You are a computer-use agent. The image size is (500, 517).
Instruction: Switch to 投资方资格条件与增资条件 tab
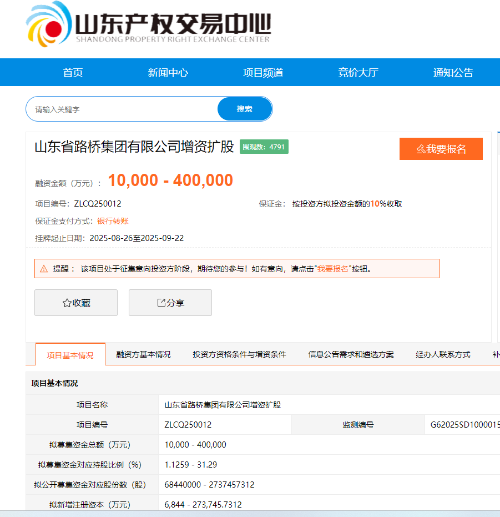point(239,355)
